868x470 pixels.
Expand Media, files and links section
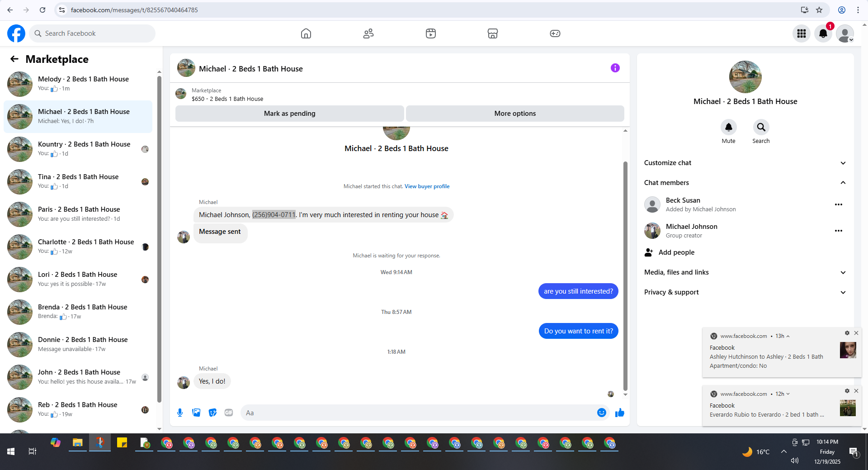(745, 272)
